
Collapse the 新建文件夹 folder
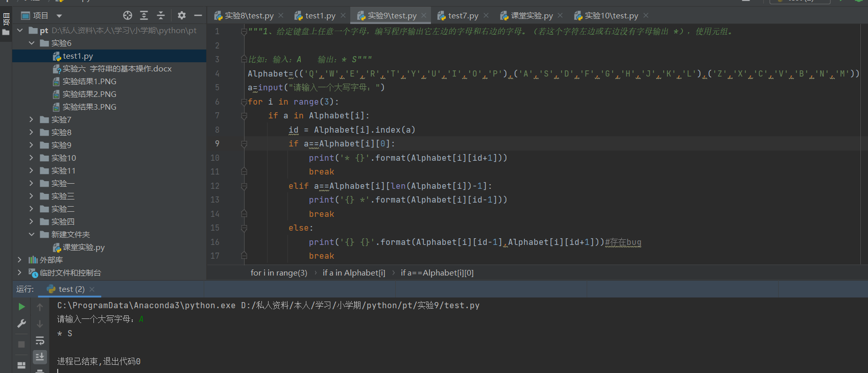click(32, 234)
